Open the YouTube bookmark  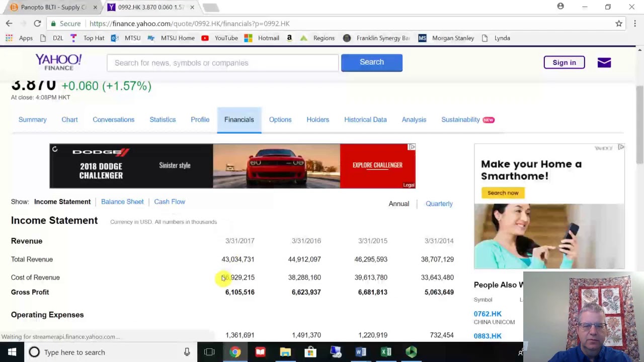(x=220, y=38)
